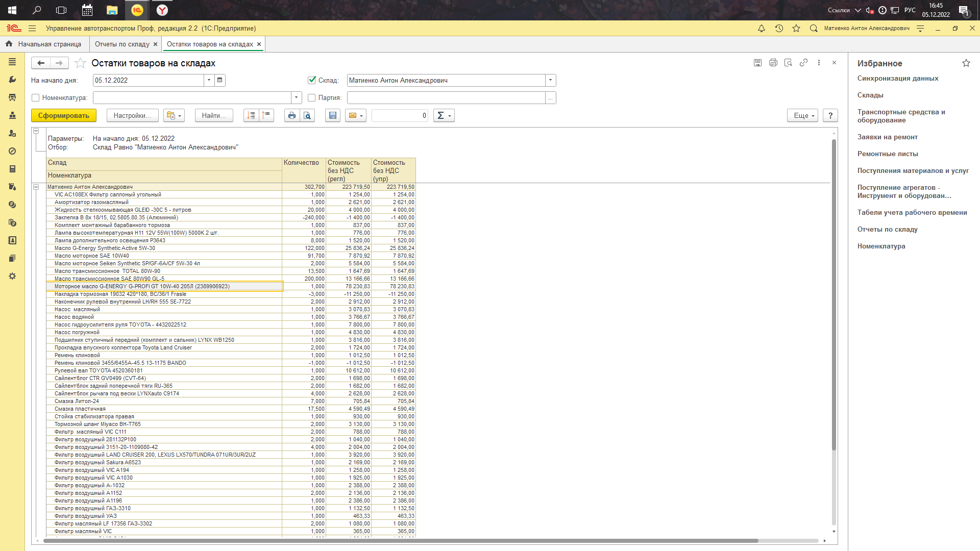Image resolution: width=980 pixels, height=551 pixels.
Task: Switch to Начальная страница tab
Action: click(x=44, y=44)
